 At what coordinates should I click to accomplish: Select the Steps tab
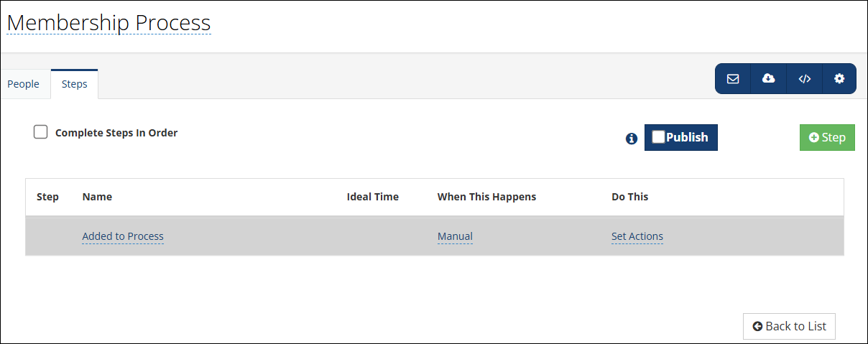click(x=75, y=84)
